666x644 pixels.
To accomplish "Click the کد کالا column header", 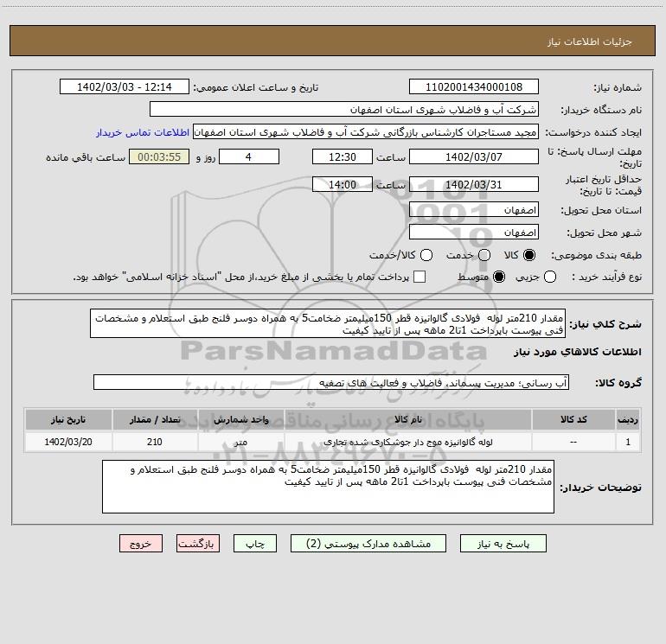I will tap(573, 419).
